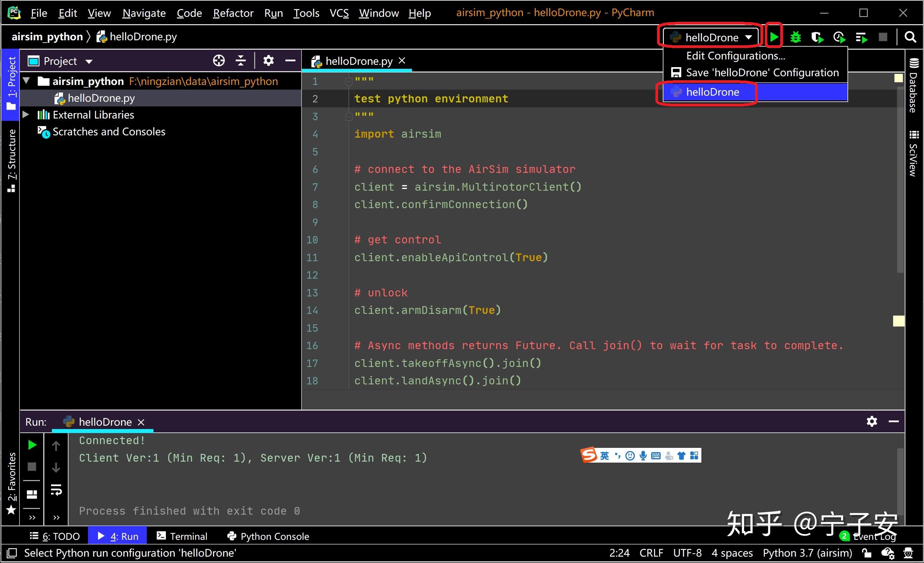Collapse all in the Project panel
This screenshot has width=924, height=563.
click(240, 60)
